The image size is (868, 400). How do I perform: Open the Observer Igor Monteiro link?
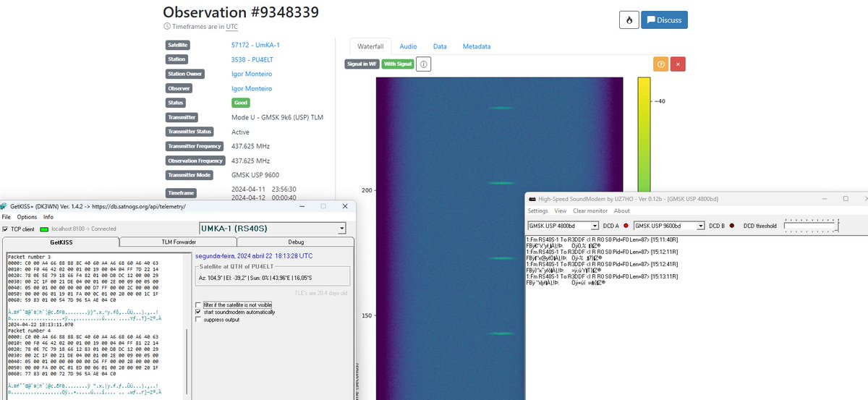coord(252,88)
